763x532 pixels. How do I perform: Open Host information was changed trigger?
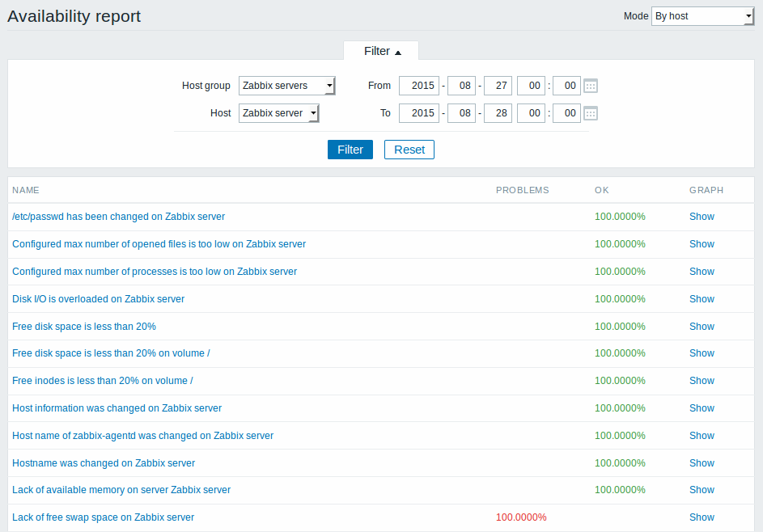coord(117,408)
